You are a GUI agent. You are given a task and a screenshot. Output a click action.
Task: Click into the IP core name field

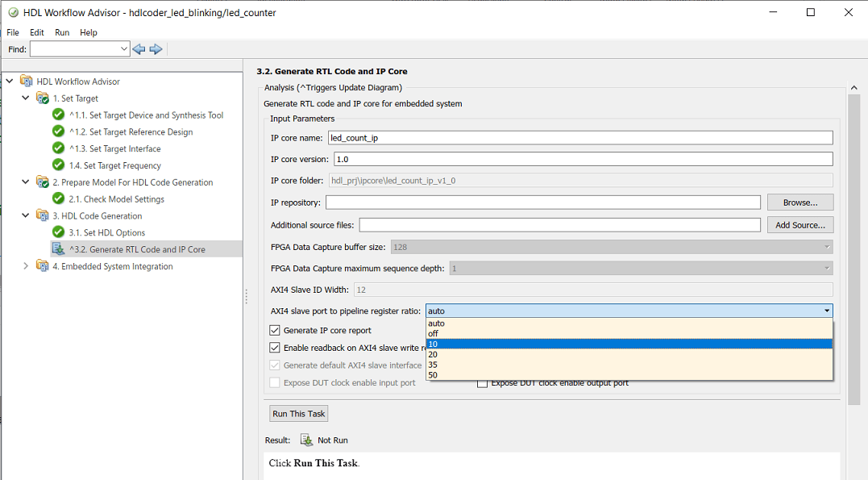click(x=579, y=138)
